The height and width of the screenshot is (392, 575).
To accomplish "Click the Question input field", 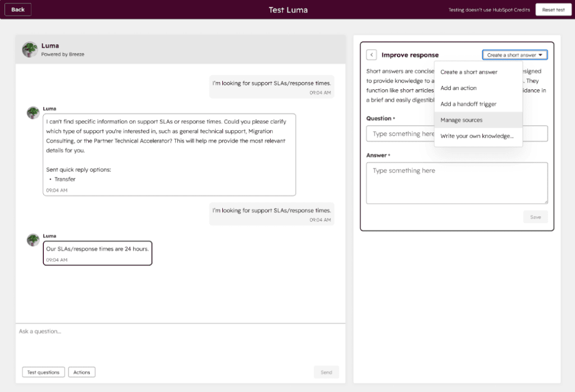I will coord(457,134).
